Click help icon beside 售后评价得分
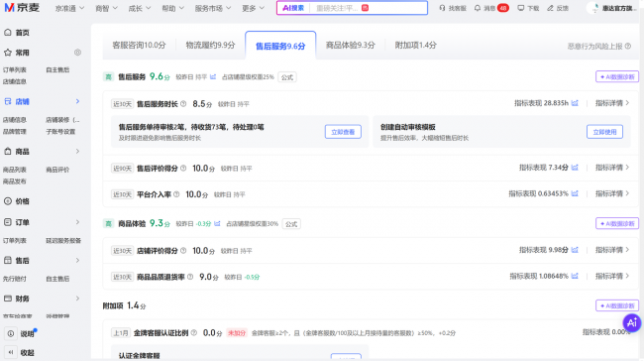The image size is (644, 361). 183,169
